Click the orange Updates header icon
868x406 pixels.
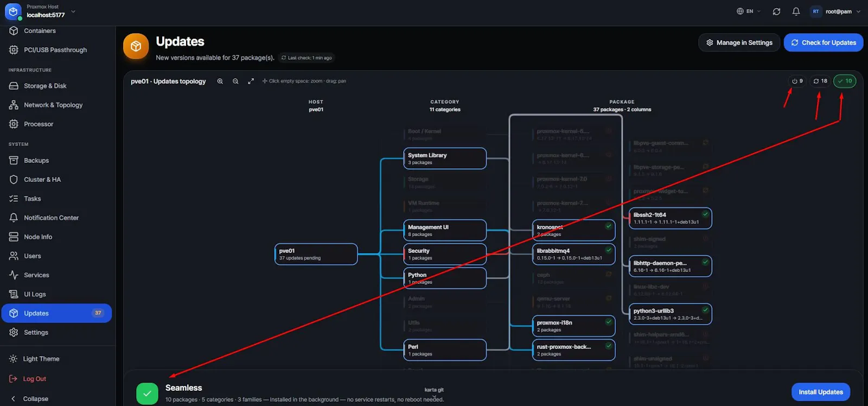click(136, 47)
